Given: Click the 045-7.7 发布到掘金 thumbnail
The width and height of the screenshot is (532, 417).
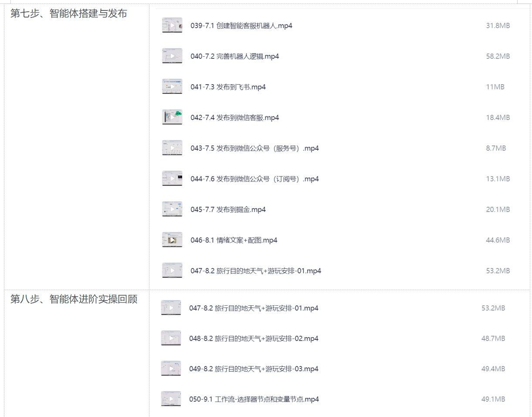Looking at the screenshot, I should click(172, 209).
